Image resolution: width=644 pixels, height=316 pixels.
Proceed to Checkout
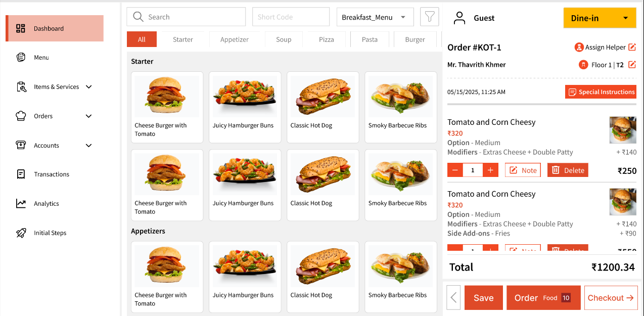(x=611, y=298)
